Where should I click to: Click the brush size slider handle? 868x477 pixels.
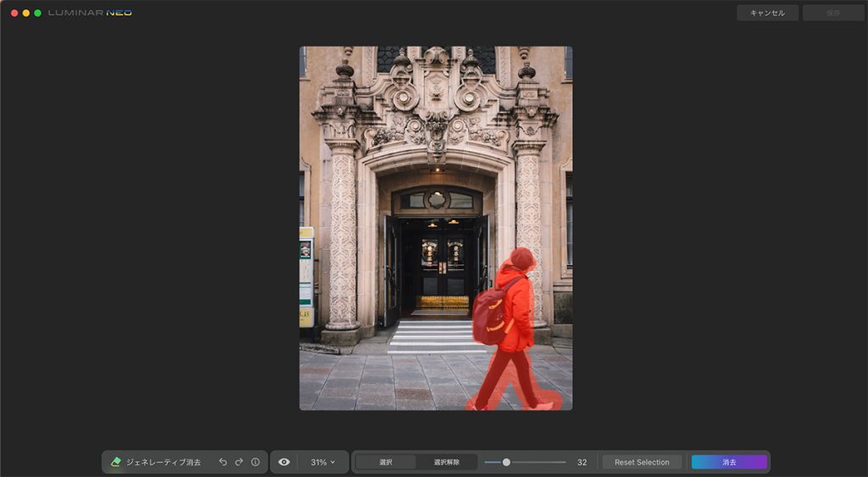506,462
